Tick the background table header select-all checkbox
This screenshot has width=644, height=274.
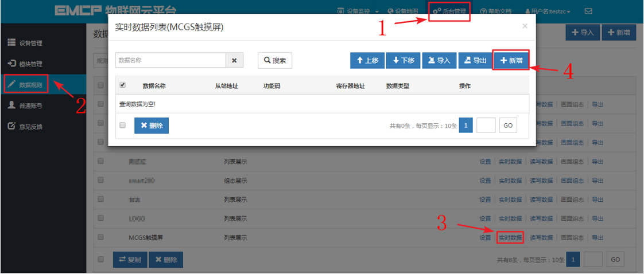(x=100, y=85)
